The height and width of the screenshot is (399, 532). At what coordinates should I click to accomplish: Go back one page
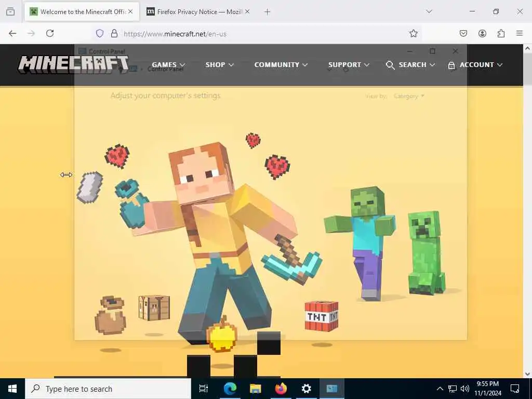click(x=12, y=33)
